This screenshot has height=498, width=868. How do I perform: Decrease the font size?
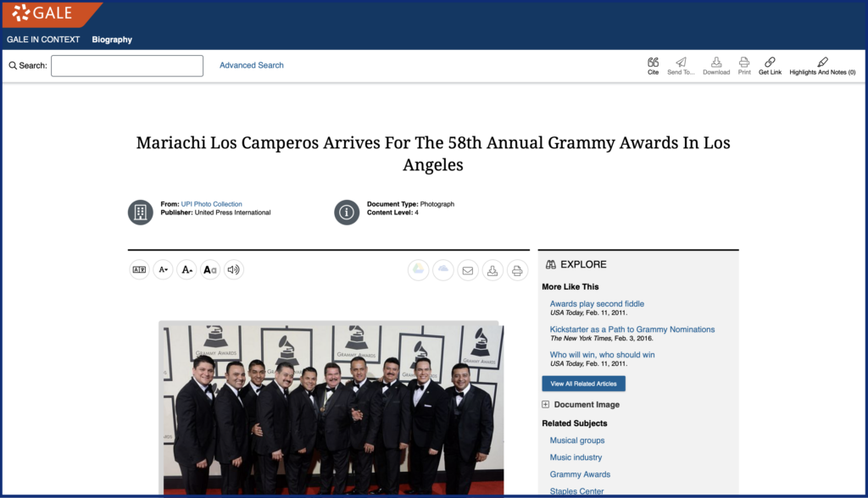coord(163,270)
